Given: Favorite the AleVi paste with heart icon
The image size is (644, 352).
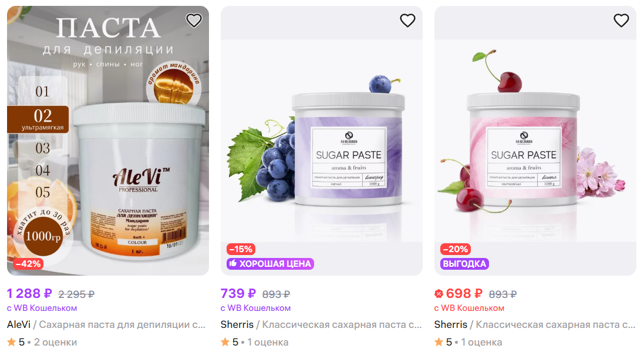Looking at the screenshot, I should (x=194, y=20).
